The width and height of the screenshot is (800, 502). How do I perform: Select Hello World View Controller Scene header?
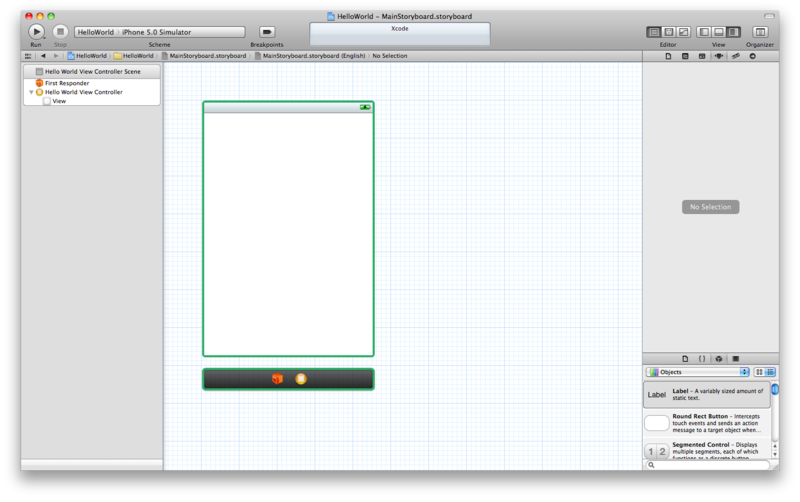coord(92,72)
